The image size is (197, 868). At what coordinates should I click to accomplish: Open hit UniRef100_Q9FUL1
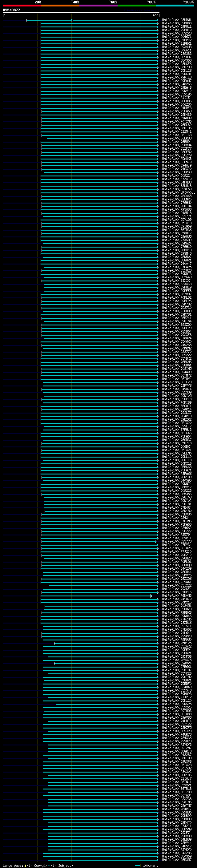[177, 26]
